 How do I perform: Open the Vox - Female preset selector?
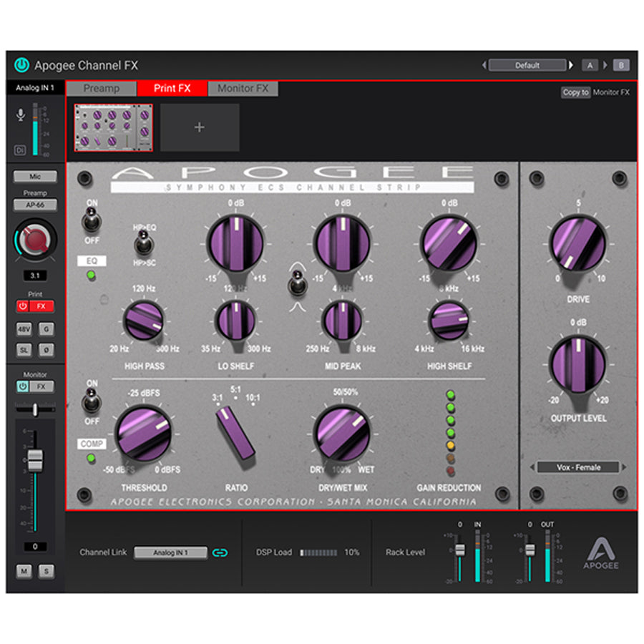pos(578,467)
